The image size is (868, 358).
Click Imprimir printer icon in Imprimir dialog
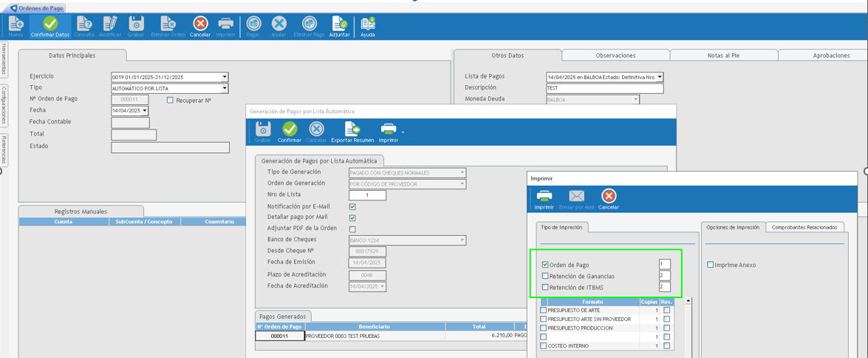pos(544,198)
